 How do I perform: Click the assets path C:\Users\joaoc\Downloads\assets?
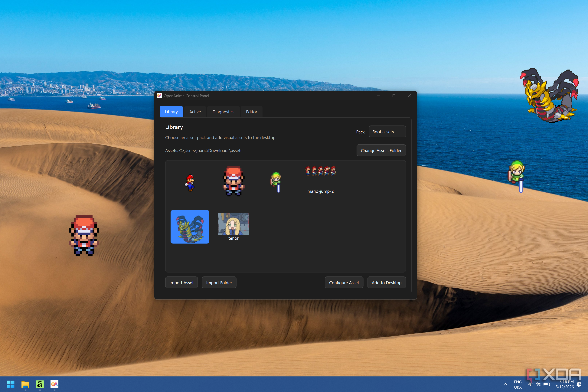211,151
